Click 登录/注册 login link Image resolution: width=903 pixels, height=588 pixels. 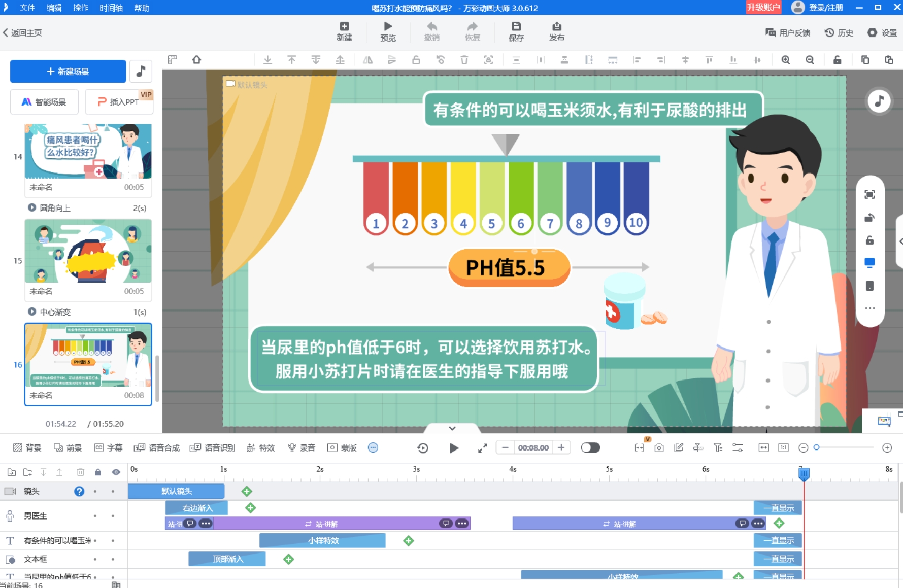coord(826,8)
